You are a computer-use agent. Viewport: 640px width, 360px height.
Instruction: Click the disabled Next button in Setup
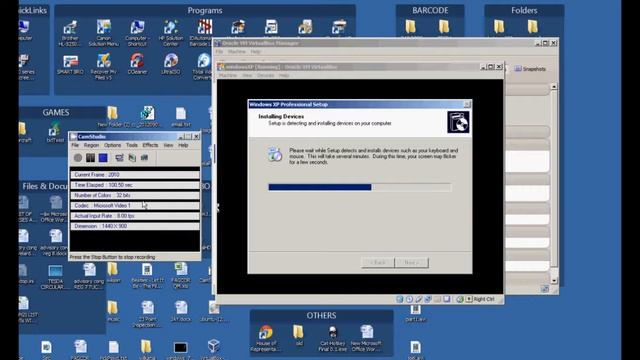click(x=412, y=262)
